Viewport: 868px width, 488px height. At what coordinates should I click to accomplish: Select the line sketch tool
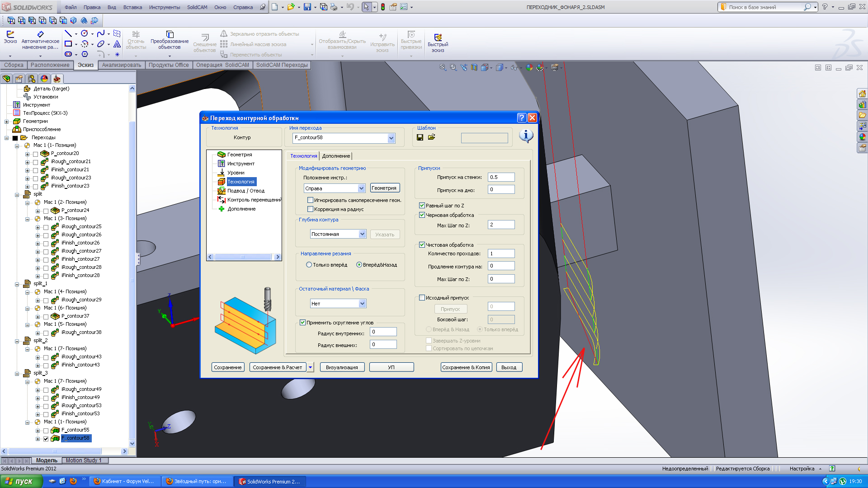point(68,33)
